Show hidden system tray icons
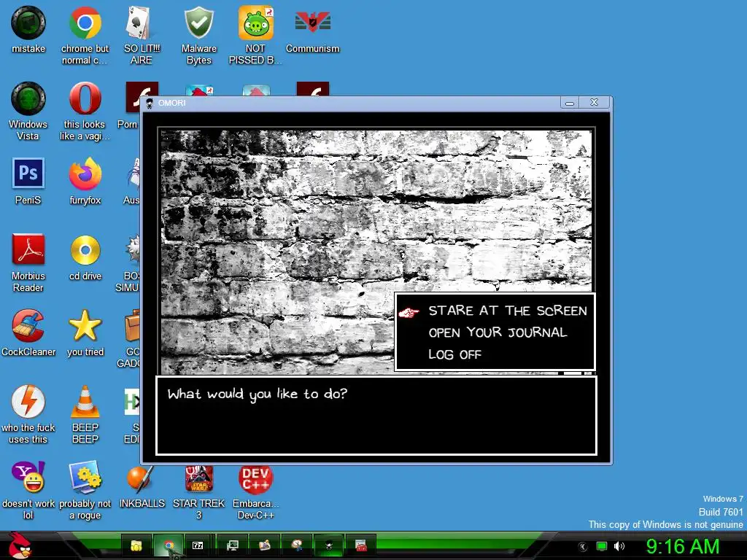The image size is (747, 560). tap(583, 547)
